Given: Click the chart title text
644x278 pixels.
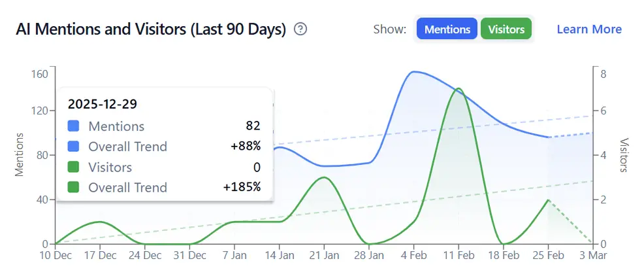Looking at the screenshot, I should coord(151,29).
